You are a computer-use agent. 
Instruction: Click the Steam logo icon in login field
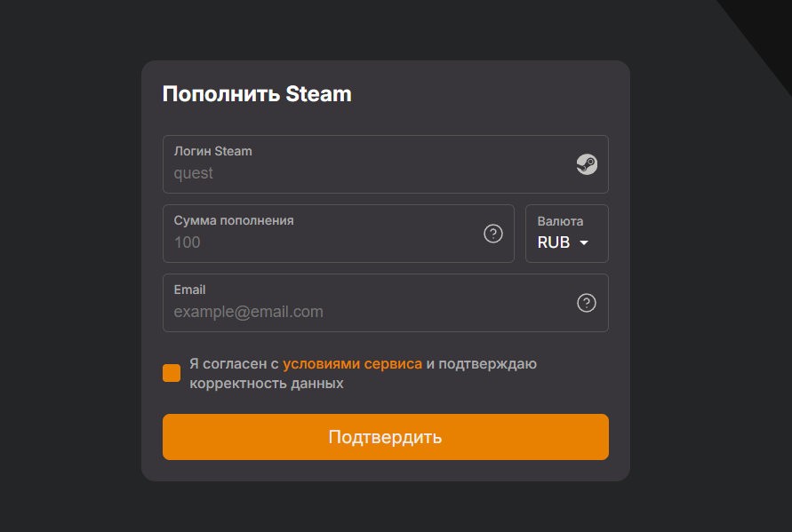pos(587,164)
